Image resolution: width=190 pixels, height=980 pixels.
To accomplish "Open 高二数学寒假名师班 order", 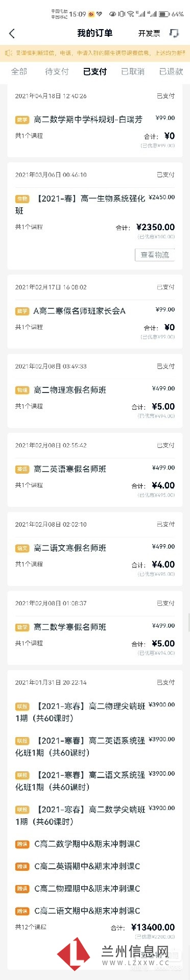I will click(95, 628).
